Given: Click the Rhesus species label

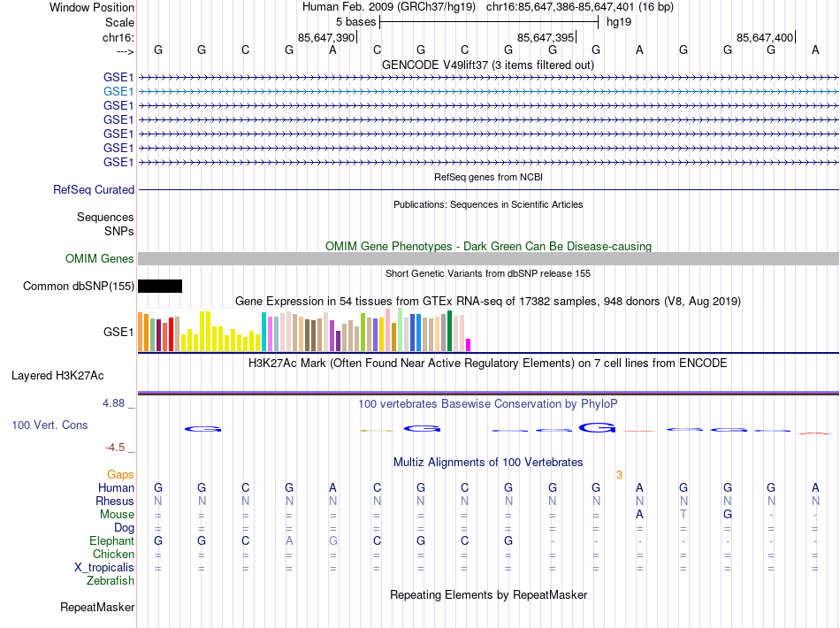Looking at the screenshot, I should pos(115,501).
